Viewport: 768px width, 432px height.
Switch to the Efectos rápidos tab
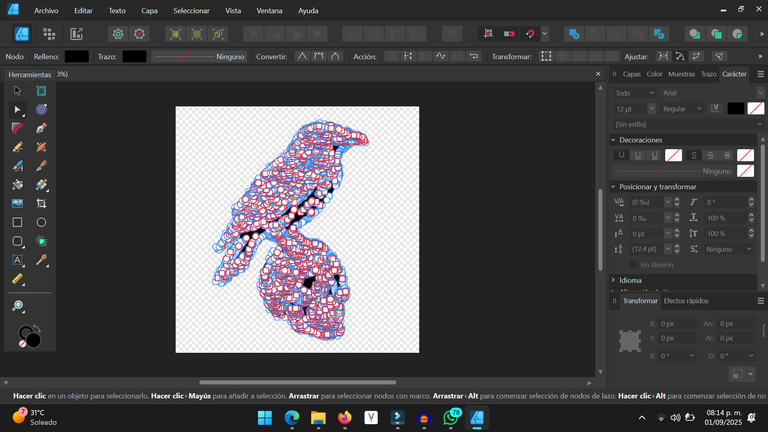pos(686,301)
